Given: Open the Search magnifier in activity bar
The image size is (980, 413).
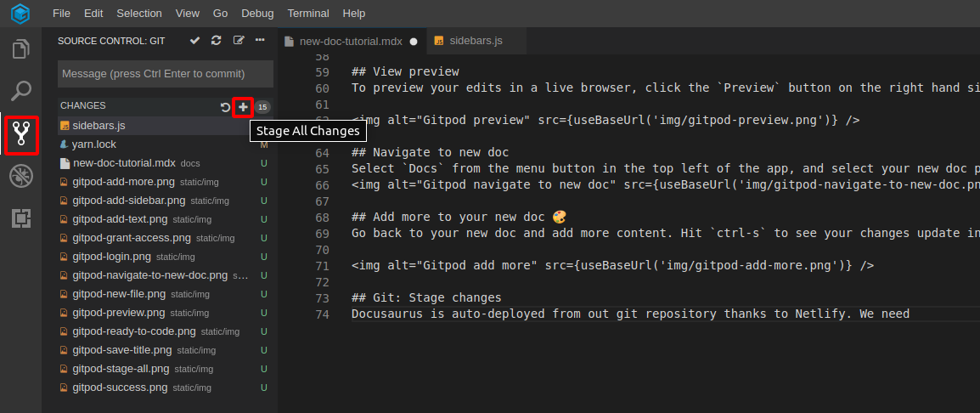Looking at the screenshot, I should tap(20, 91).
